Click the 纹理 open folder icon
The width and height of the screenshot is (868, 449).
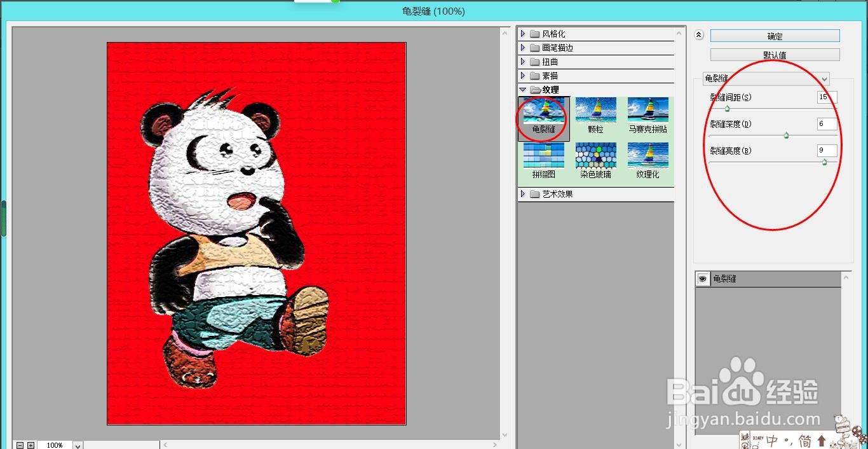pyautogui.click(x=535, y=90)
